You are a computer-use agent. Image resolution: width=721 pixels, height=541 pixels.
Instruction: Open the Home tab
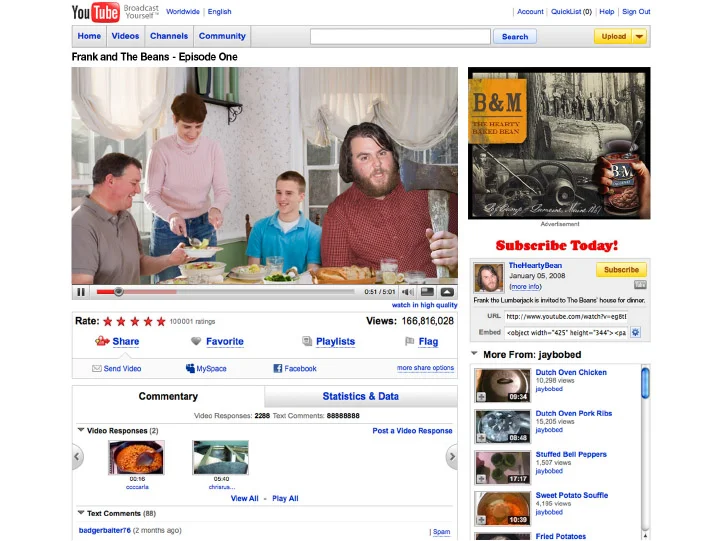click(89, 36)
